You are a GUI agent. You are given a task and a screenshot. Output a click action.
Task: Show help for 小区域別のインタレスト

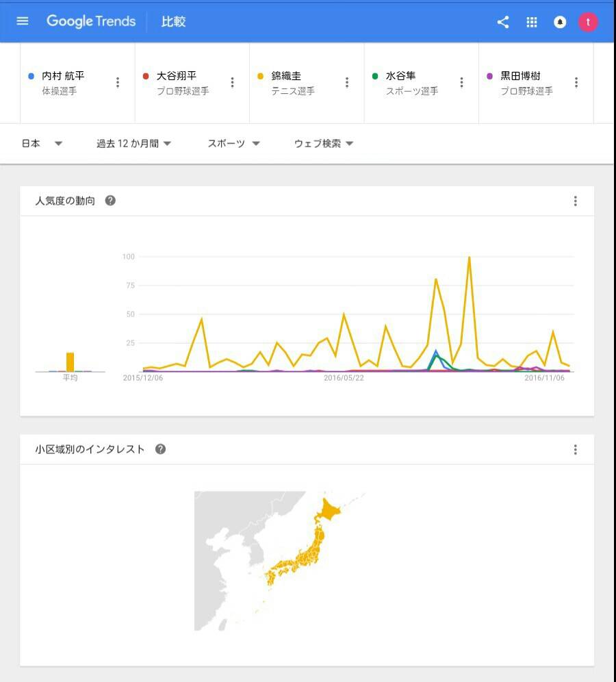(x=160, y=449)
